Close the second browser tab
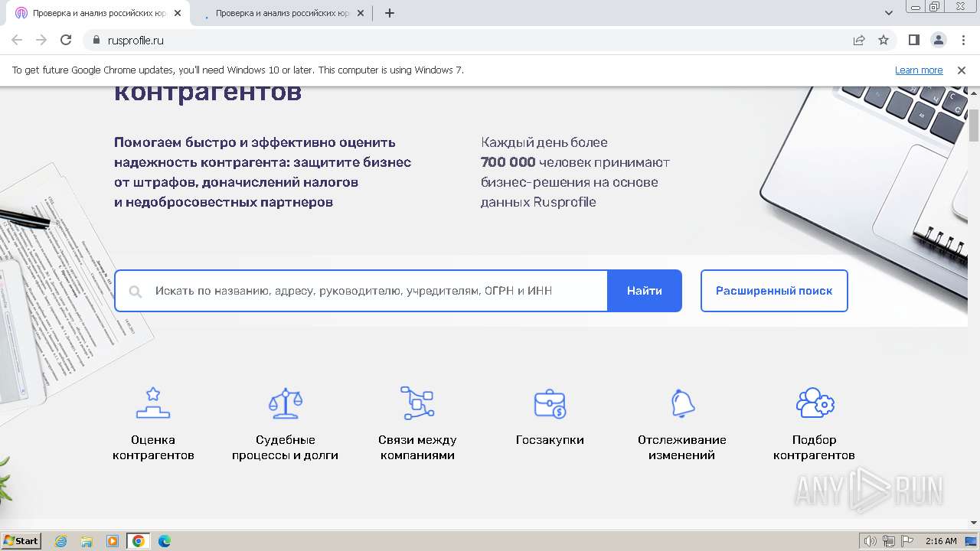This screenshot has height=551, width=980. coord(361,13)
